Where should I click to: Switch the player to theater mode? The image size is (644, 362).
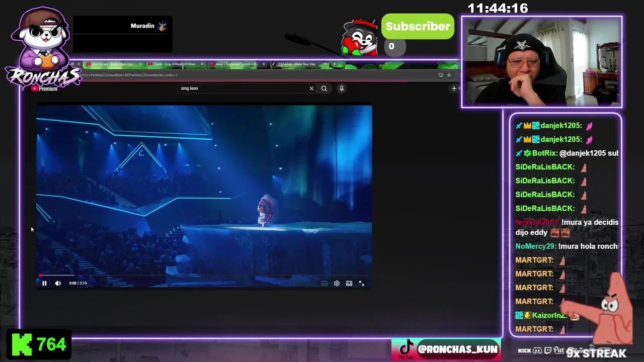pos(349,284)
